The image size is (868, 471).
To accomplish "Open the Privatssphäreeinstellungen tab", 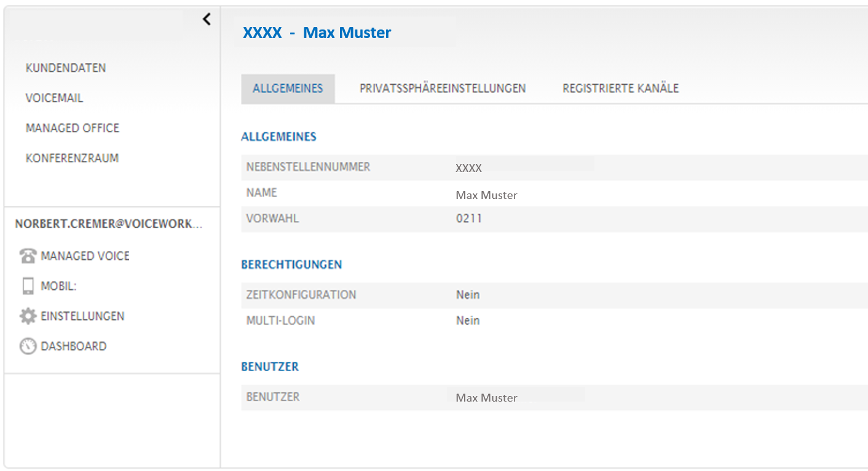I will (443, 88).
